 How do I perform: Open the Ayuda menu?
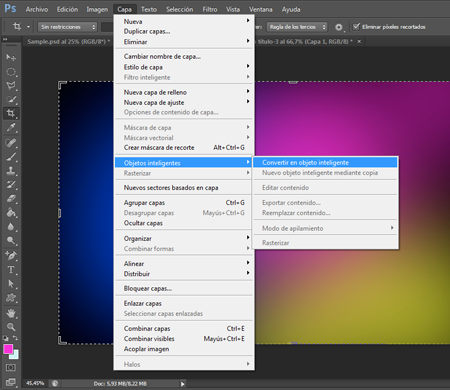tap(291, 9)
